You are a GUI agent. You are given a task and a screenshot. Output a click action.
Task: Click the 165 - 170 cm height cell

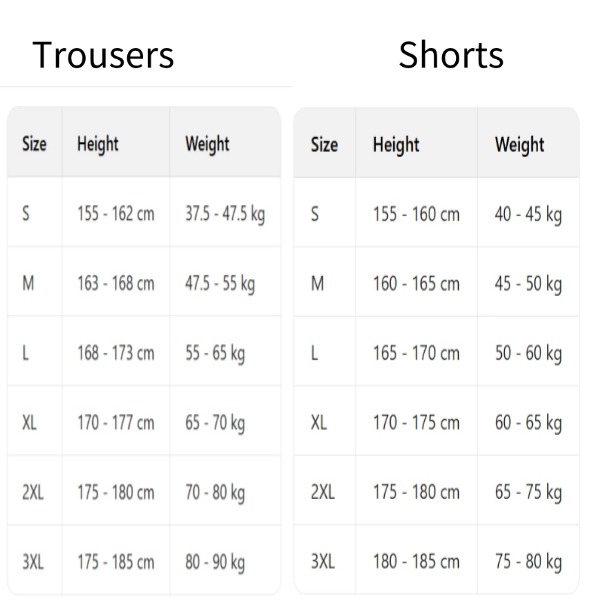(416, 353)
